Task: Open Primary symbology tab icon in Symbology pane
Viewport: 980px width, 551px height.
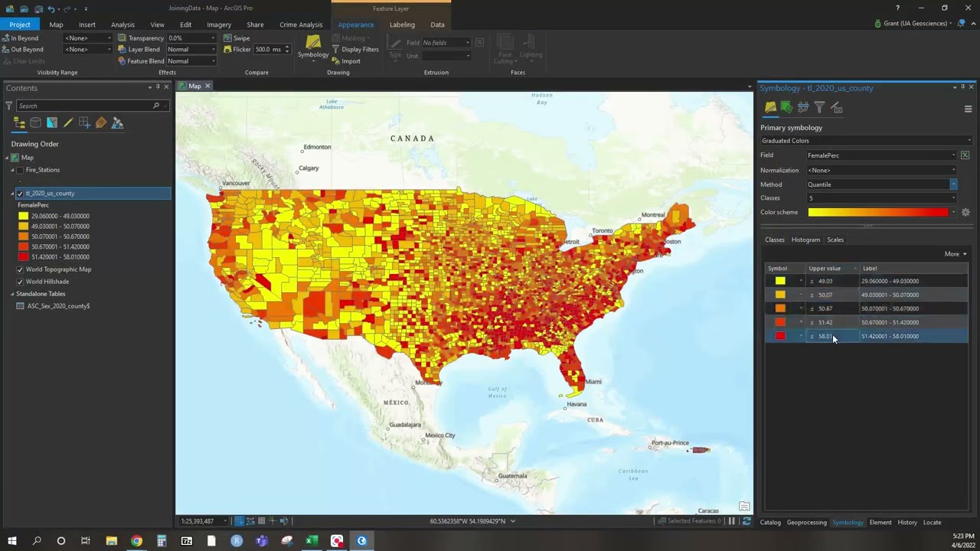Action: coord(770,107)
